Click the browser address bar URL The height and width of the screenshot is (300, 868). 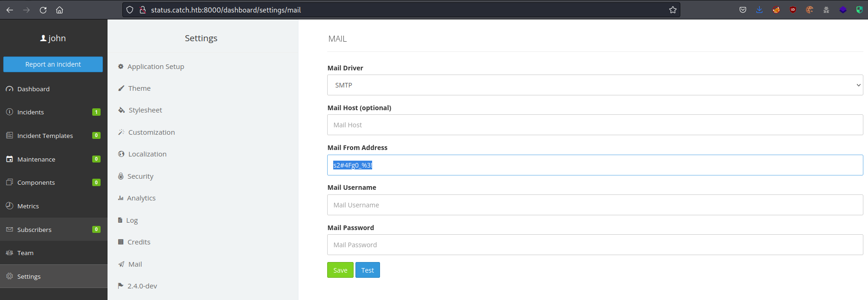pos(226,10)
